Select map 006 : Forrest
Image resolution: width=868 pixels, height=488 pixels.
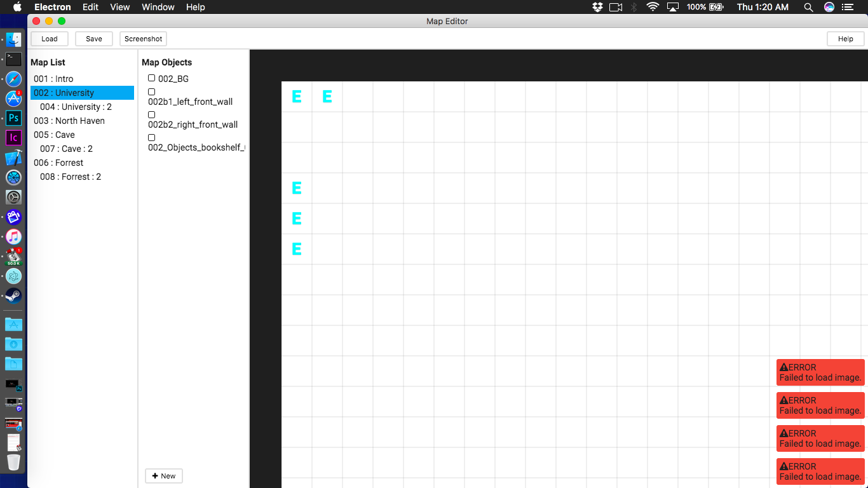pyautogui.click(x=83, y=163)
